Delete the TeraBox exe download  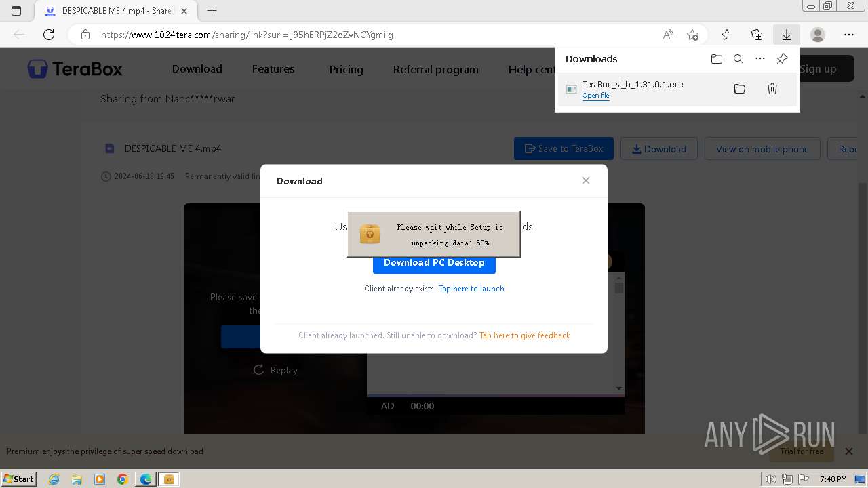tap(772, 89)
